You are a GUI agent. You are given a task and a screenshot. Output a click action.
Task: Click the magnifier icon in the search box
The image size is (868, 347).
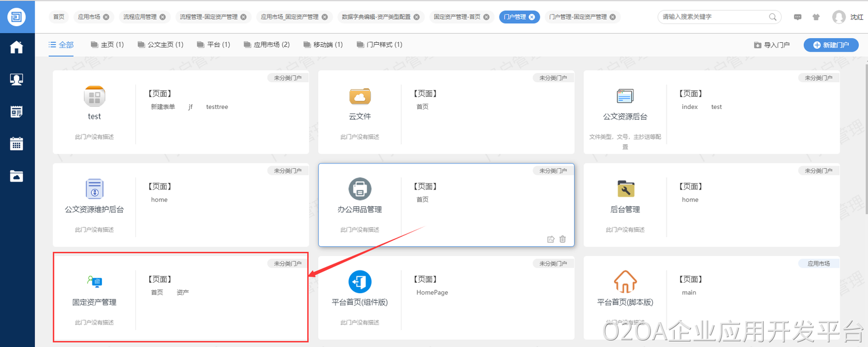(x=773, y=17)
